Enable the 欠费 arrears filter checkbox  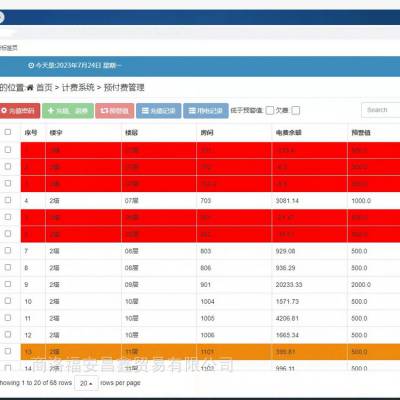296,111
